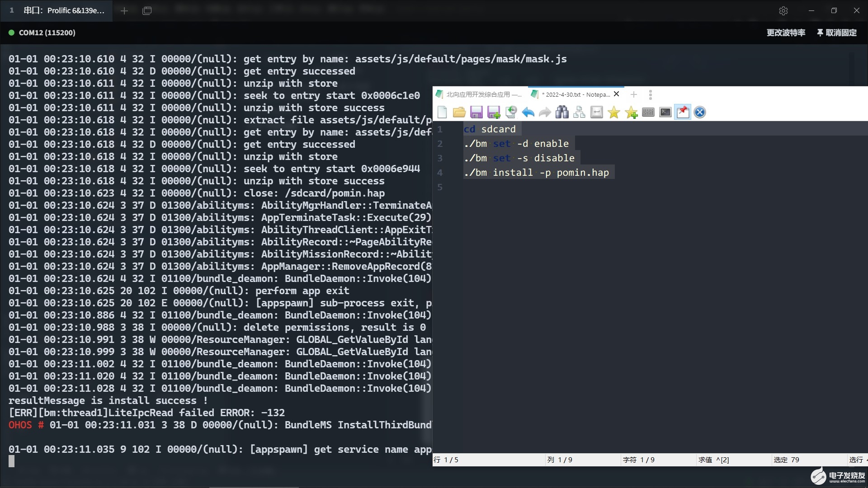Click 取消固定 to unpin
Image resolution: width=868 pixels, height=488 pixels.
click(x=837, y=33)
